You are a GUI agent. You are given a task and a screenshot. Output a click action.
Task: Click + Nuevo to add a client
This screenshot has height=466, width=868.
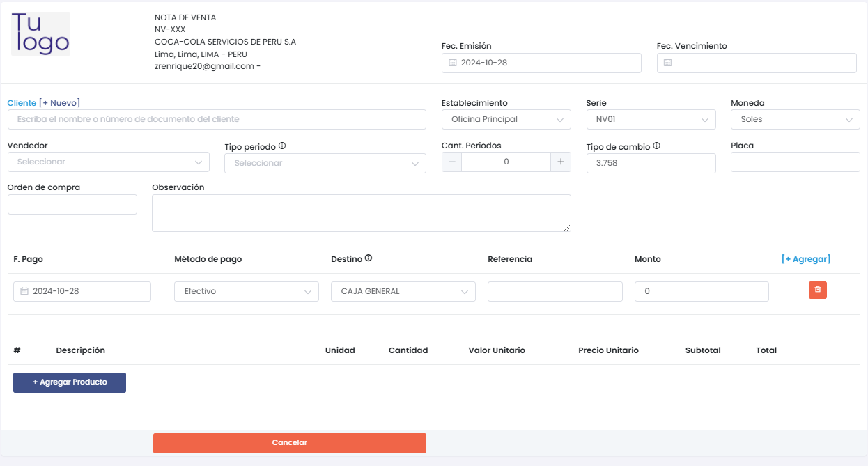(60, 102)
